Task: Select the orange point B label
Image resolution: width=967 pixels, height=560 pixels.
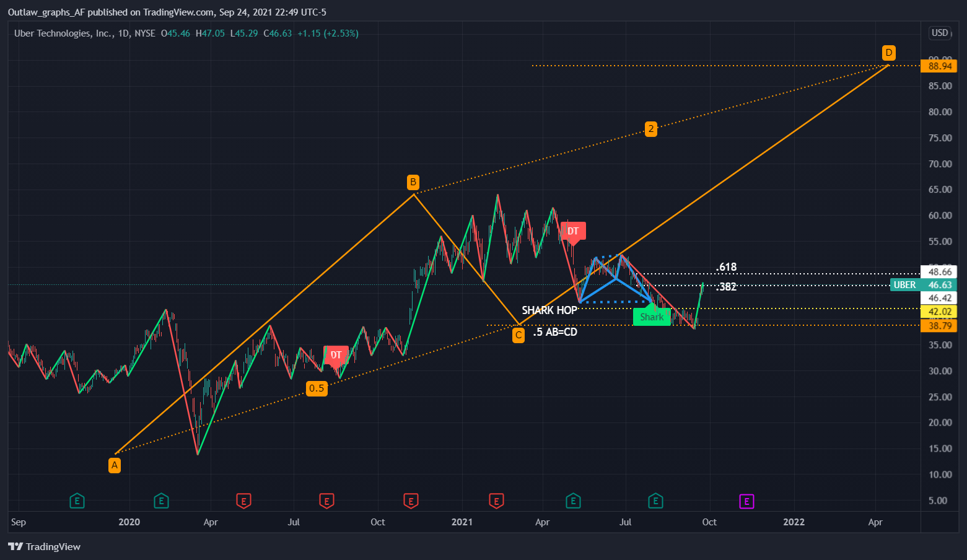Action: 413,182
